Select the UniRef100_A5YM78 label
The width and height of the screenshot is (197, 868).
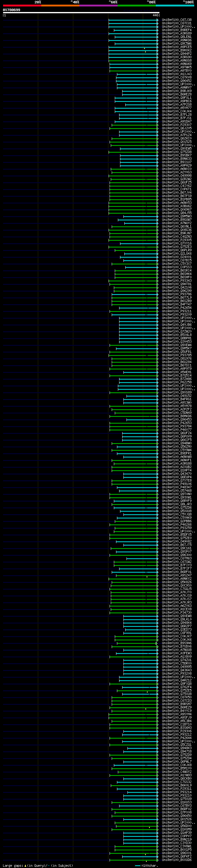(x=177, y=406)
